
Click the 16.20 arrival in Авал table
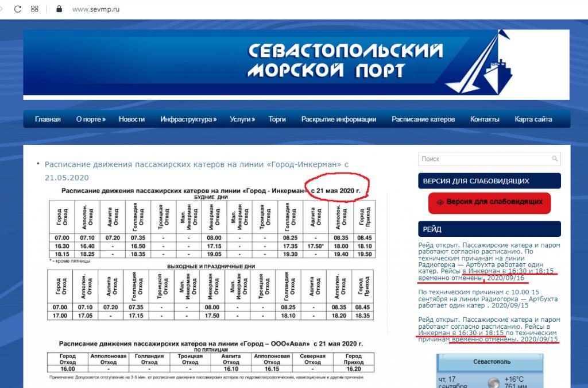point(354,369)
